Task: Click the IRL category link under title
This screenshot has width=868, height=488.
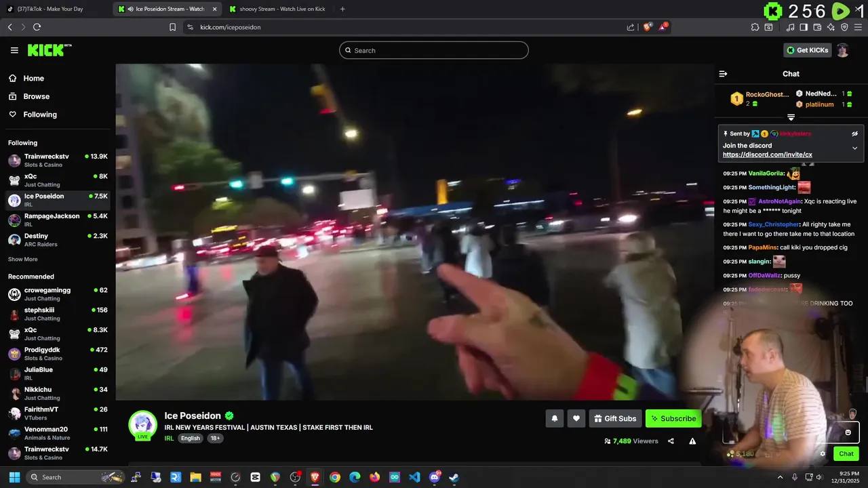Action: 169,439
